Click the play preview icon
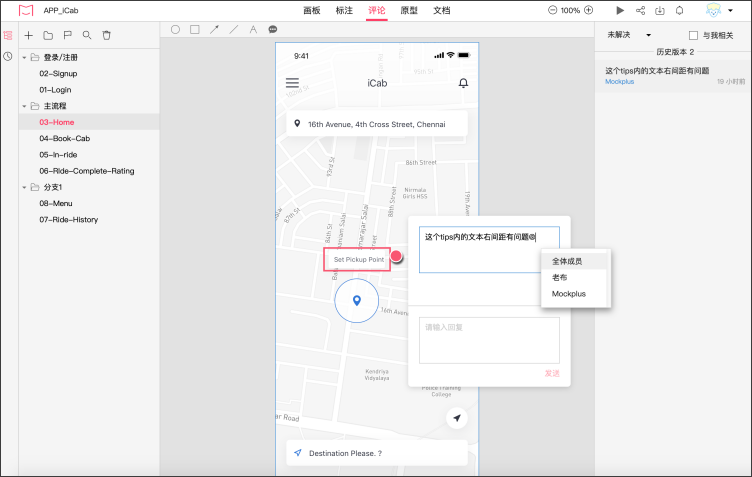This screenshot has height=477, width=752. (620, 10)
